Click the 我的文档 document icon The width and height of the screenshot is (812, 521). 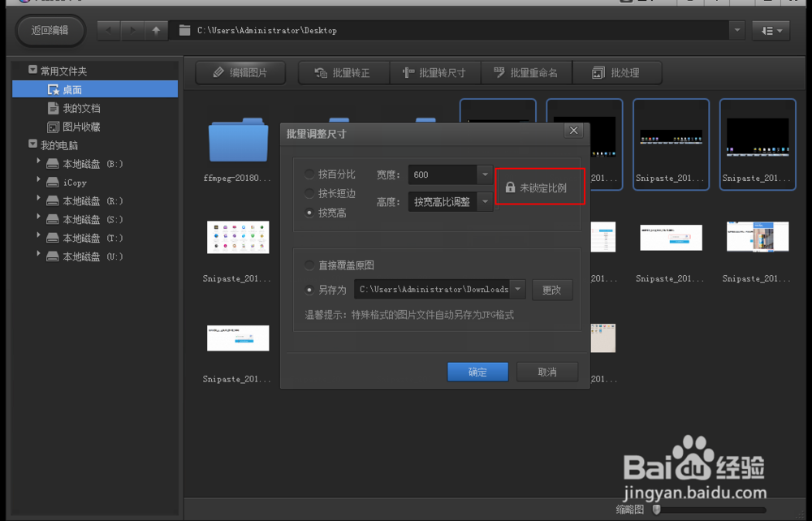[53, 108]
